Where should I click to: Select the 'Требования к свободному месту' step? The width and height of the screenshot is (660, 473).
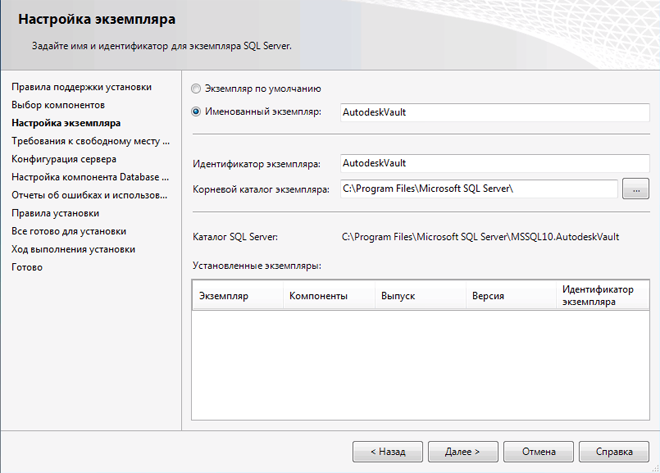[x=90, y=141]
